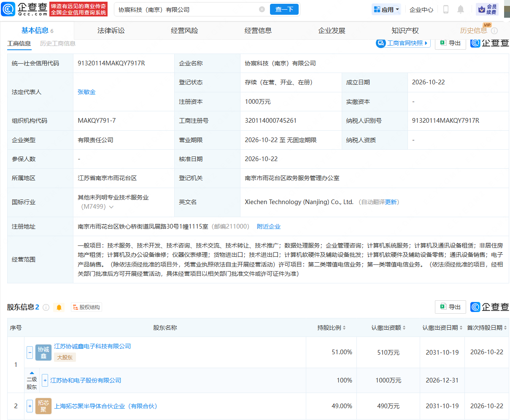This screenshot has width=510, height=420.
Task: Click the 缔造有远见的商业传奇 red banner
Action: [78, 9]
